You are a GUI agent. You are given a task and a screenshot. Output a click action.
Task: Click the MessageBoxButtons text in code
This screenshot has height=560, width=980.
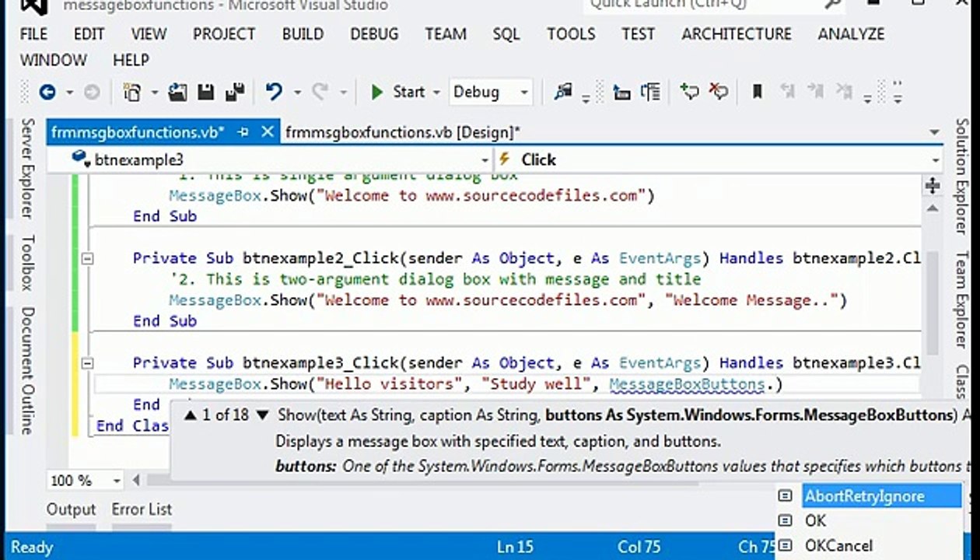pyautogui.click(x=687, y=385)
